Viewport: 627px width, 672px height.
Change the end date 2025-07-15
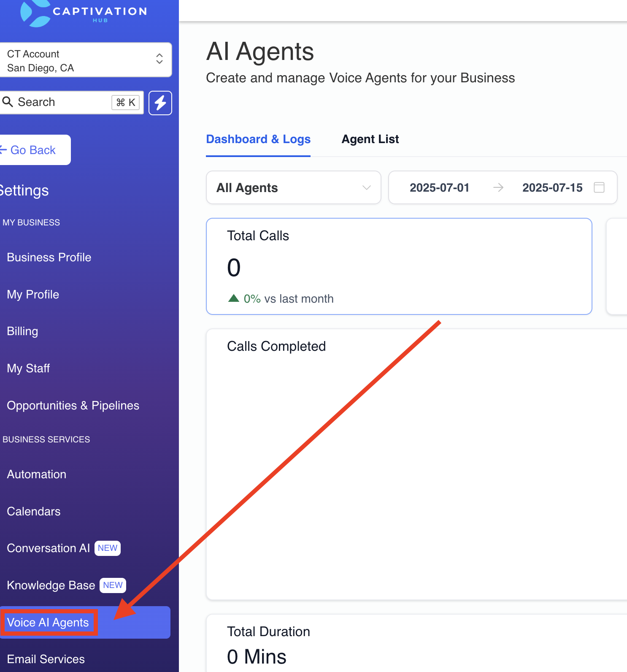click(552, 188)
